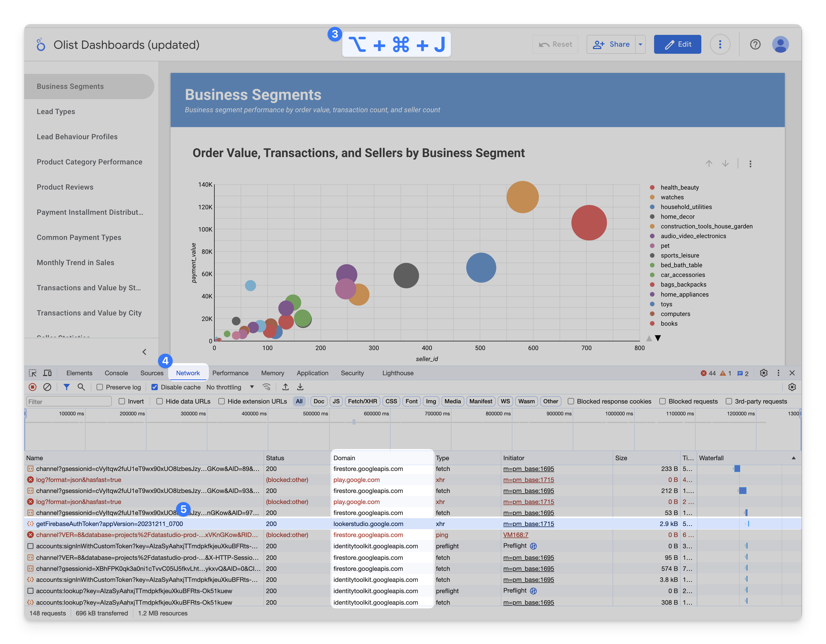Open DevTools settings gear icon
The width and height of the screenshot is (826, 644).
pos(764,373)
